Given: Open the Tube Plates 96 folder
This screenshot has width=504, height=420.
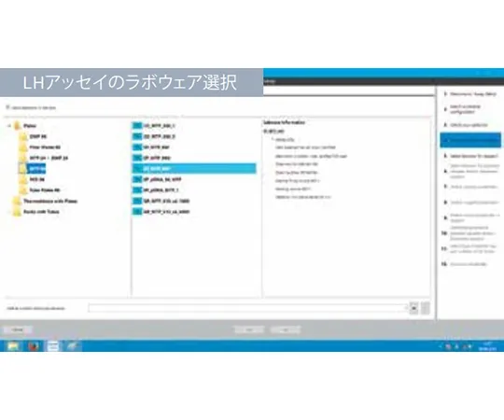Looking at the screenshot, I should tap(45, 190).
